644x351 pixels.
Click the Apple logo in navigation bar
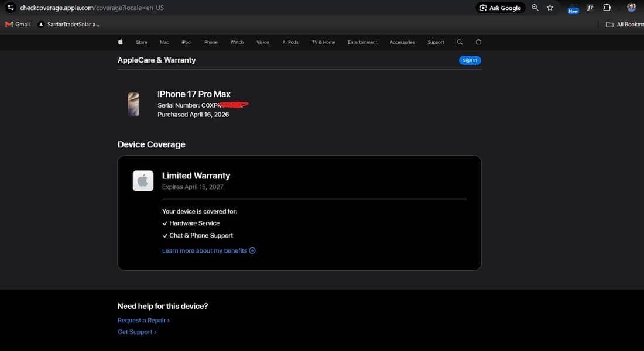click(x=121, y=42)
